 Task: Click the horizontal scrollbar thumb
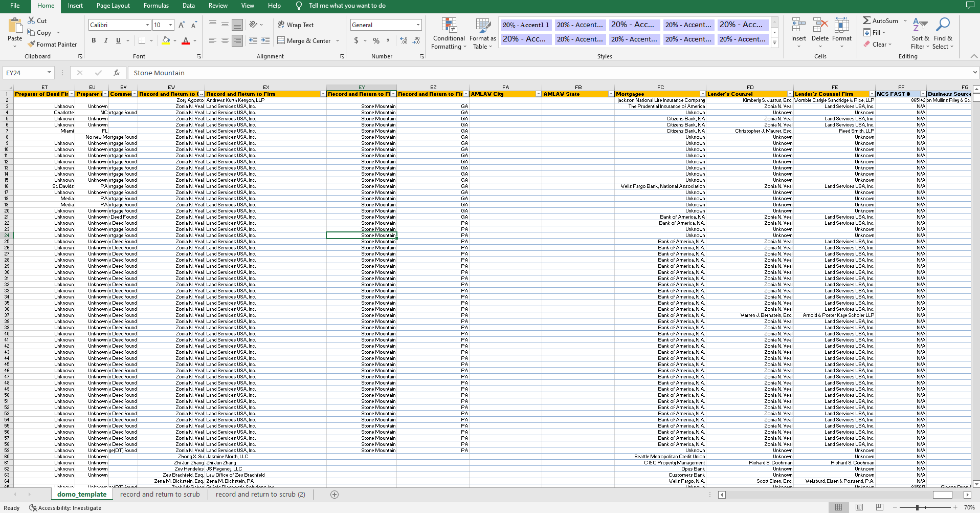[942, 495]
